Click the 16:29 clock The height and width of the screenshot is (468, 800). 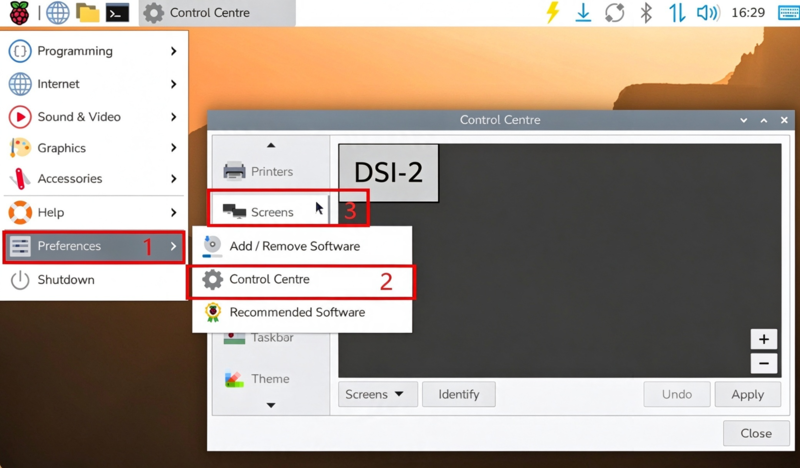pyautogui.click(x=748, y=13)
